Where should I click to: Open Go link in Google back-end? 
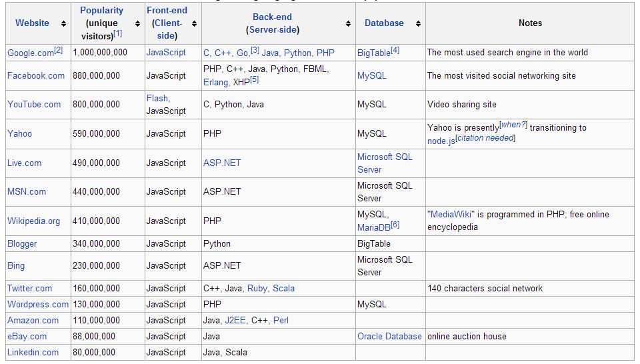click(242, 53)
